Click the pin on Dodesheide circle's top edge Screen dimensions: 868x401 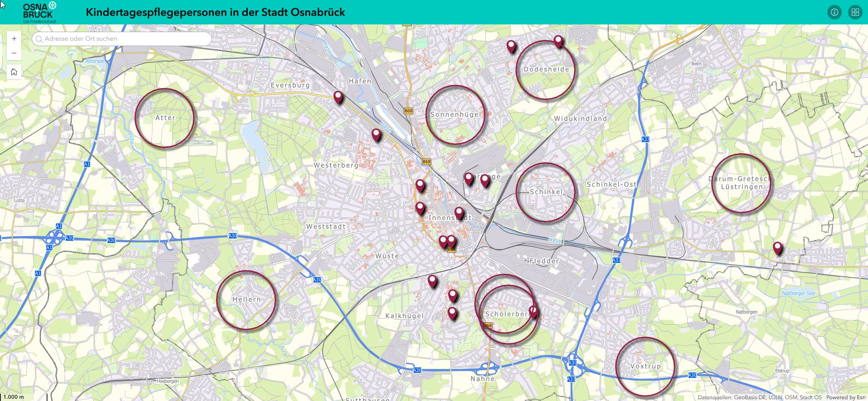[x=558, y=41]
